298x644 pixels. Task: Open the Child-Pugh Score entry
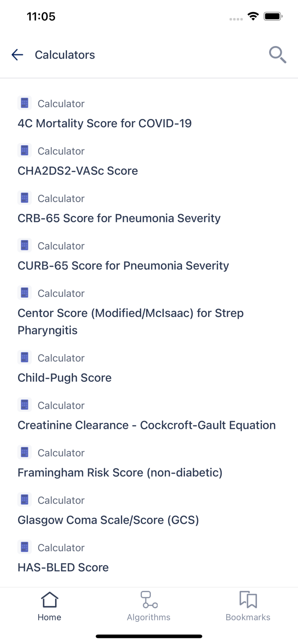pos(65,378)
